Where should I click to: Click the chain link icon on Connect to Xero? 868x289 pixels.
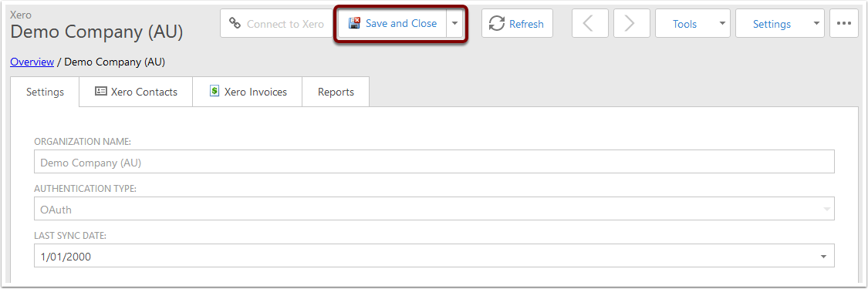pyautogui.click(x=235, y=23)
